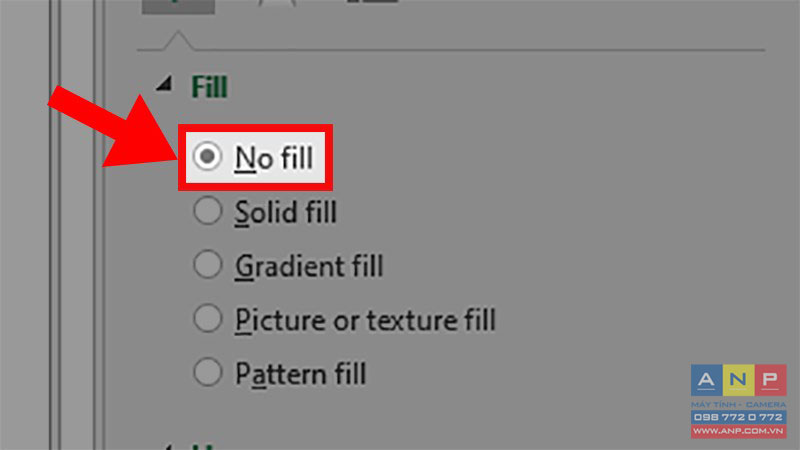Click the Picture or texture fill label
Image resolution: width=800 pixels, height=450 pixels.
click(365, 320)
